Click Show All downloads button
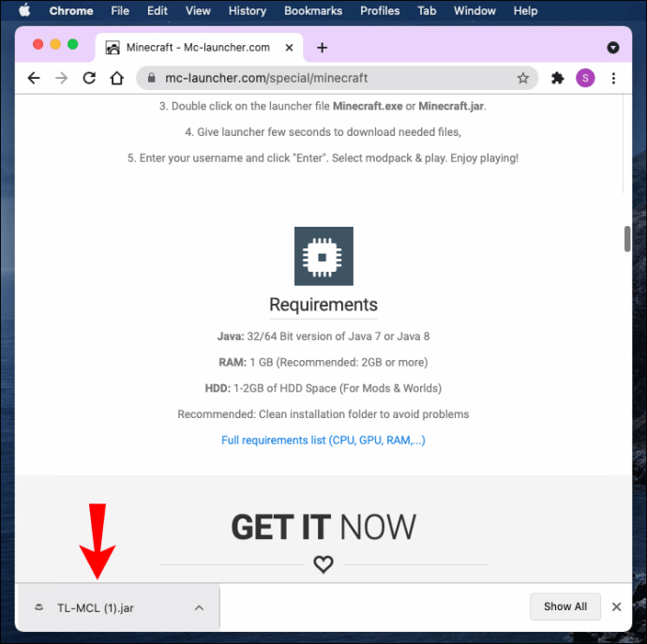This screenshot has width=647, height=644. 564,607
